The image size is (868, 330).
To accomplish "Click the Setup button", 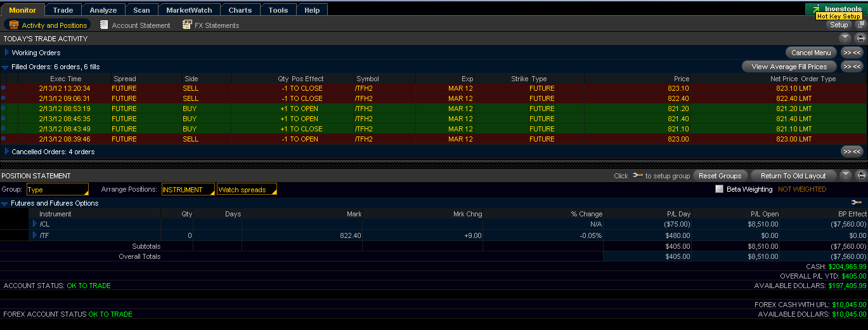I will tap(839, 25).
